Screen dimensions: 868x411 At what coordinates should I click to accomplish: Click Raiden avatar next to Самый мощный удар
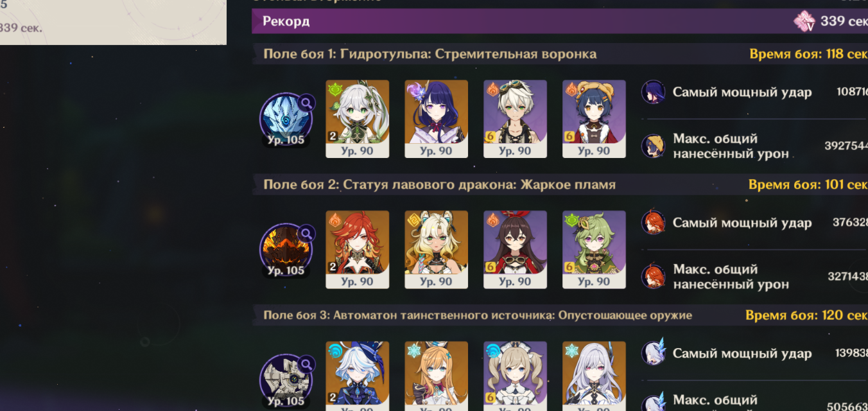tap(653, 92)
